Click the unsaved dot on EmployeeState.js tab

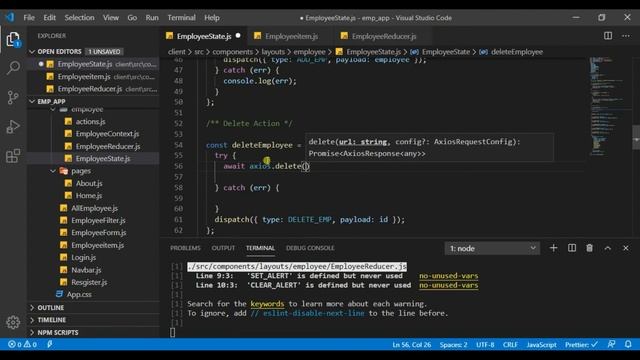(238, 36)
